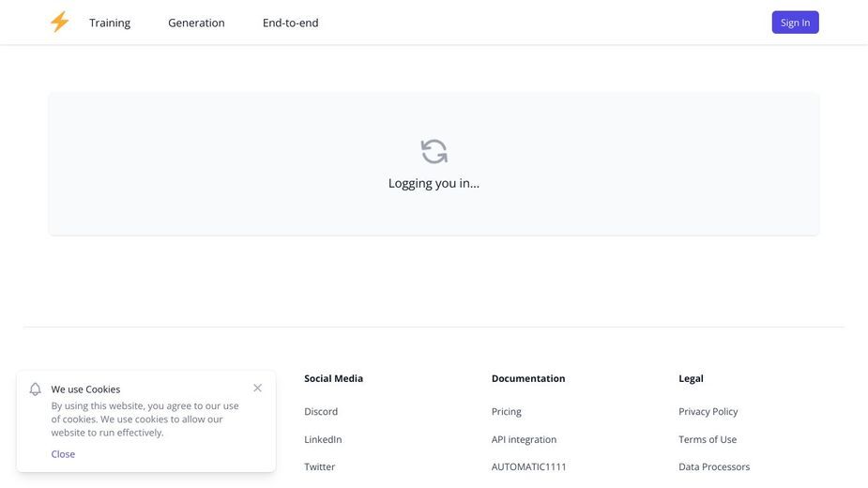Open the Training menu
The image size is (868, 488).
110,23
